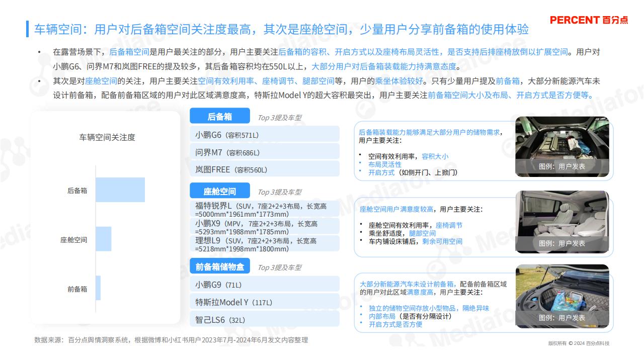Click the 后备箱 axis label in chart
644x362 pixels.
click(77, 191)
